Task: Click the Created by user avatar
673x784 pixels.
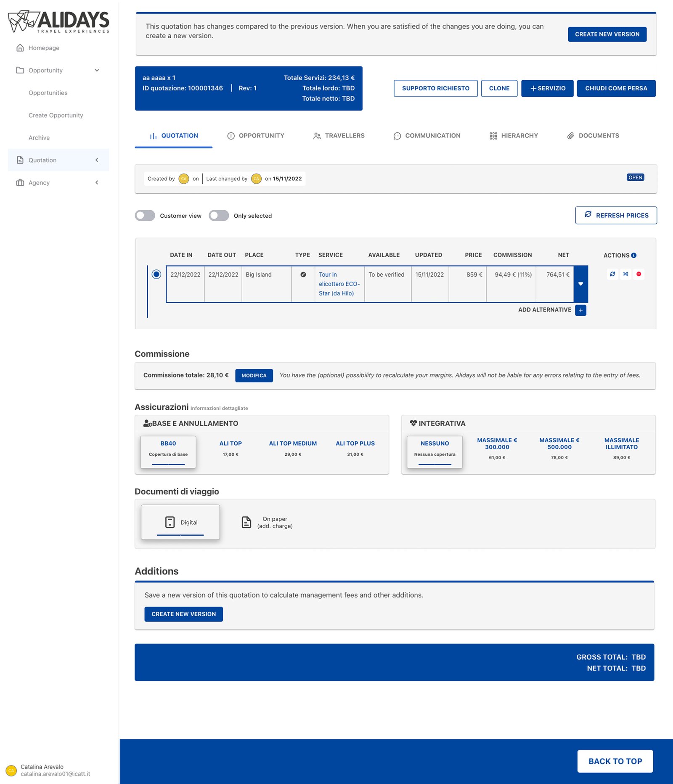Action: tap(184, 179)
